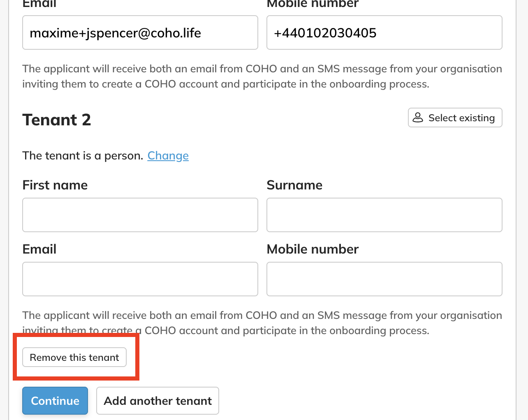Focus the Tenant 2 Surname field

(384, 215)
